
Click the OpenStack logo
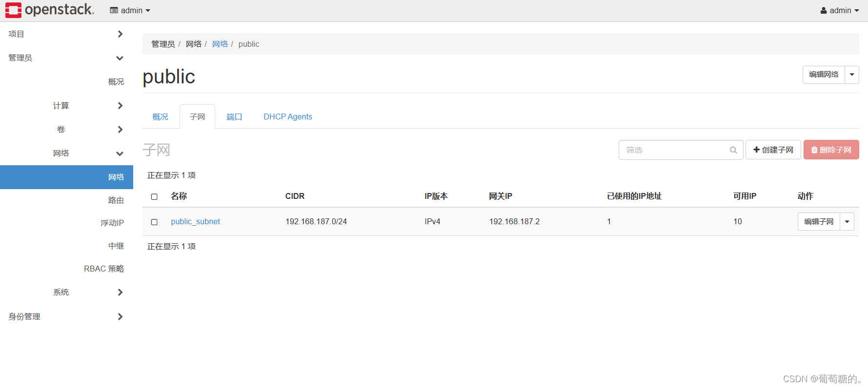(x=49, y=10)
